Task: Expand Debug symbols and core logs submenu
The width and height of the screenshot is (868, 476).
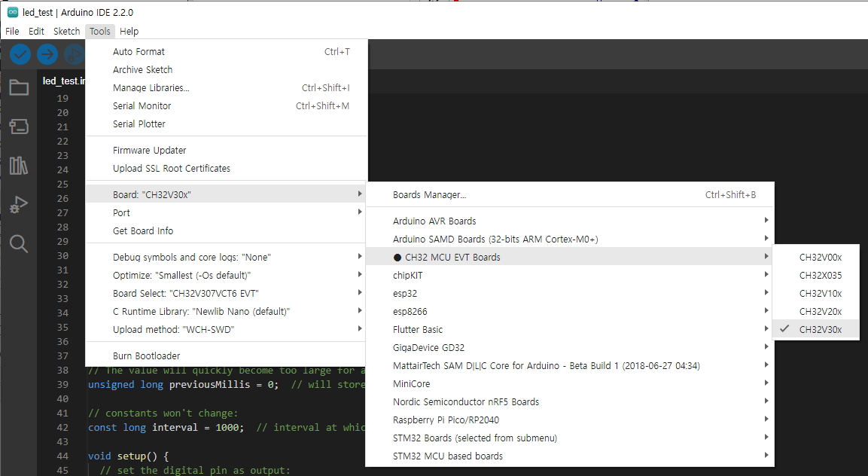Action: click(x=227, y=257)
